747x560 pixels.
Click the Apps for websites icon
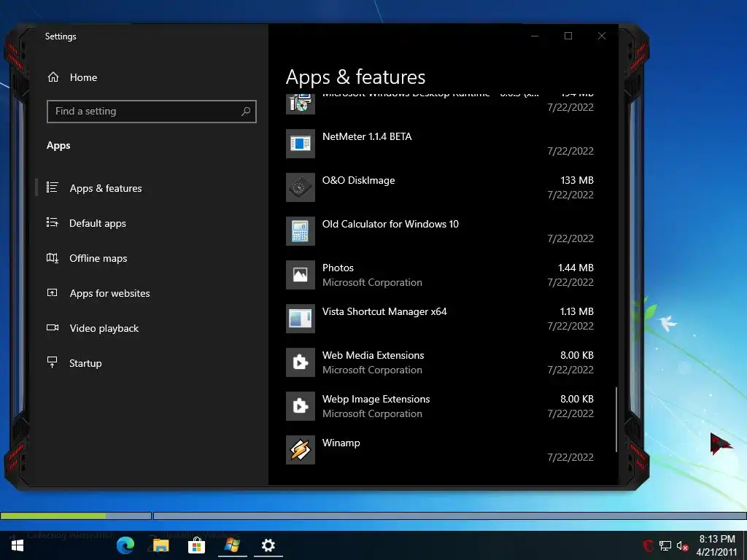point(53,293)
